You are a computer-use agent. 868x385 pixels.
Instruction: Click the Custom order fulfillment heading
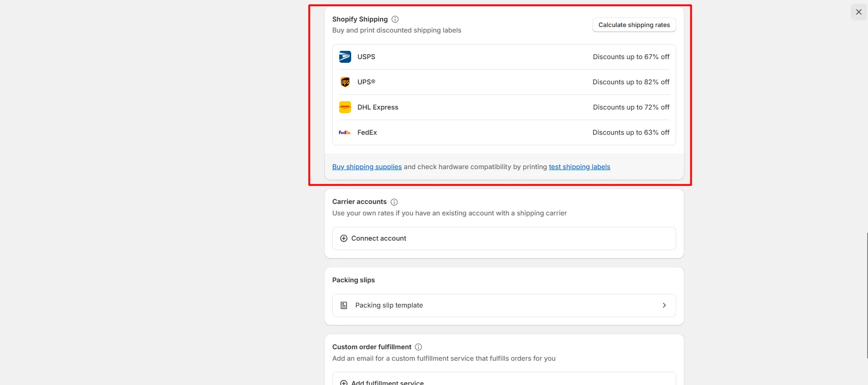[372, 347]
